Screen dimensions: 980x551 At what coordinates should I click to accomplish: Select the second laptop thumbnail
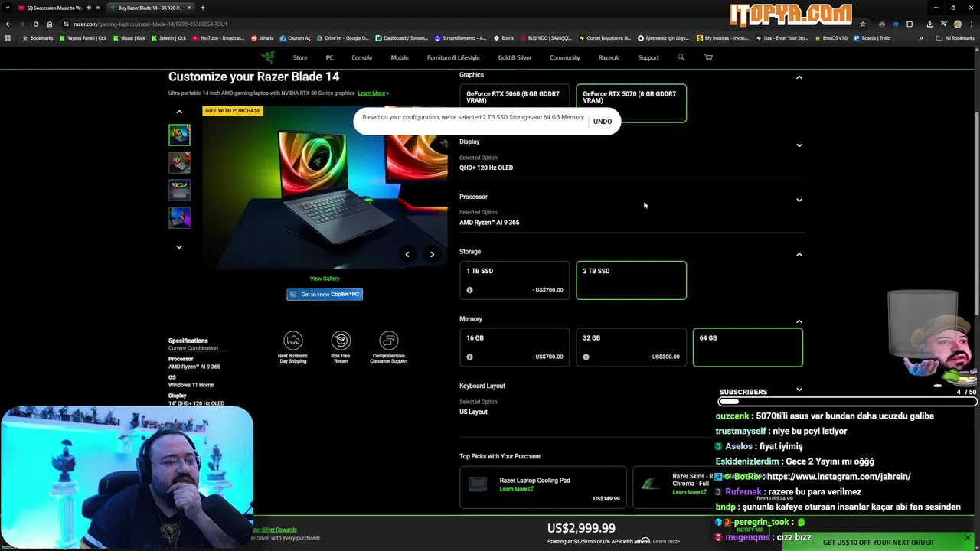coord(179,162)
